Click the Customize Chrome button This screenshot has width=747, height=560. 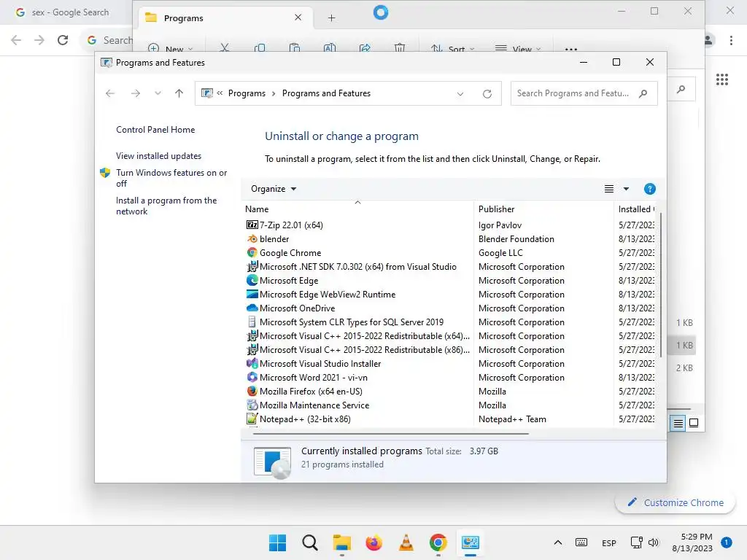(x=675, y=502)
